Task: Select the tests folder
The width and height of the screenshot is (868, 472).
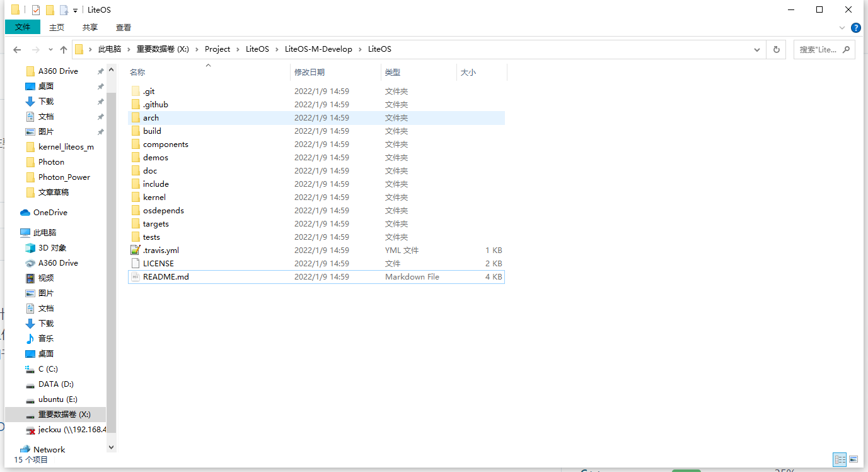Action: pyautogui.click(x=316, y=237)
